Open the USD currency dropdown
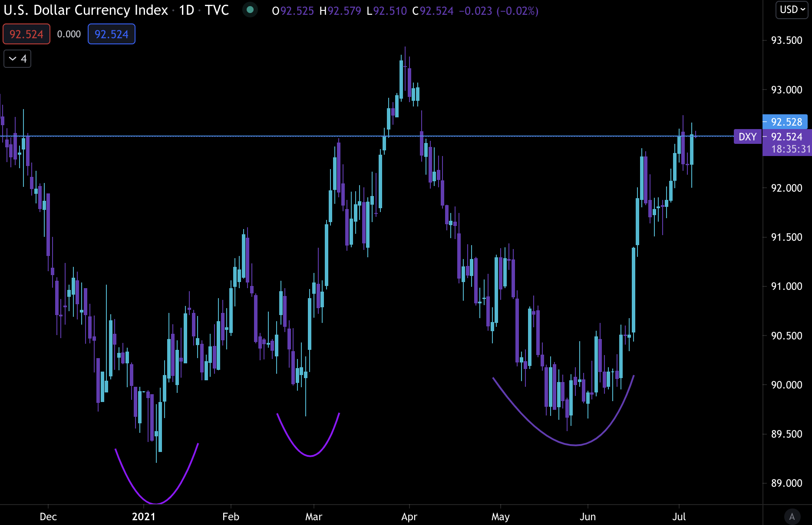 (792, 10)
